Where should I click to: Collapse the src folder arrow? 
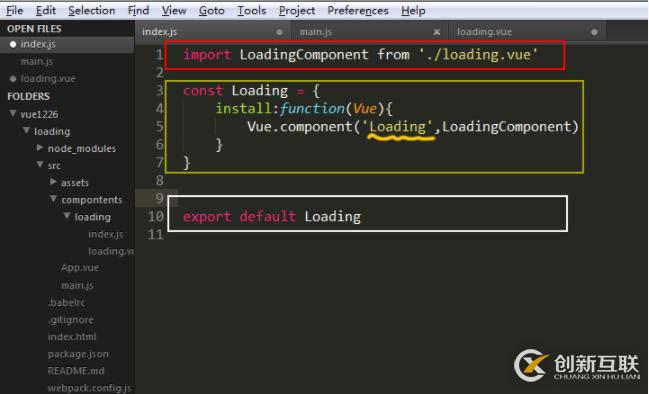(40, 165)
